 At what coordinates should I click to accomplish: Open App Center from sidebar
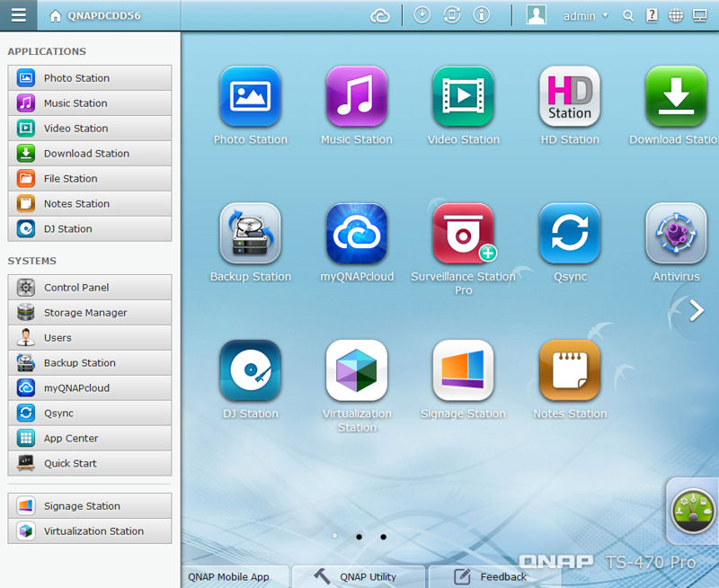pyautogui.click(x=89, y=438)
